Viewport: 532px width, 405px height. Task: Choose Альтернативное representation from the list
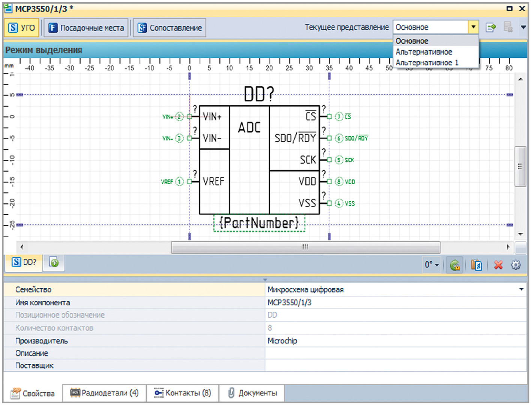point(436,52)
